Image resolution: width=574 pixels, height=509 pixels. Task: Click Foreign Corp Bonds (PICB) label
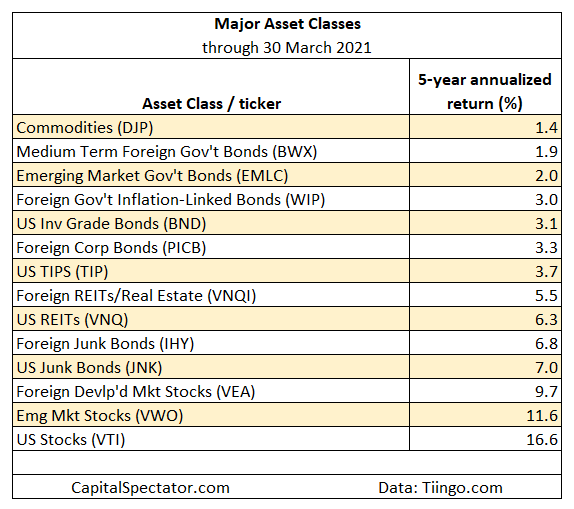pyautogui.click(x=111, y=248)
